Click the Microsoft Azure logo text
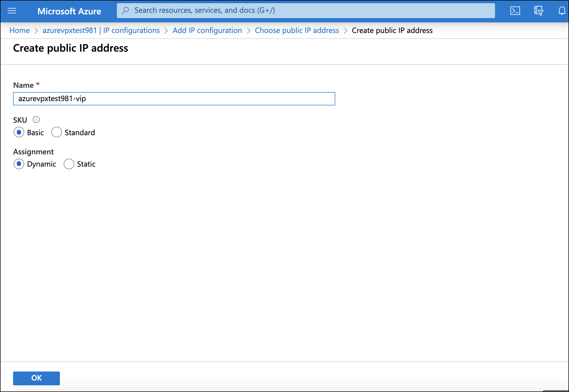This screenshot has height=392, width=569. pyautogui.click(x=69, y=11)
